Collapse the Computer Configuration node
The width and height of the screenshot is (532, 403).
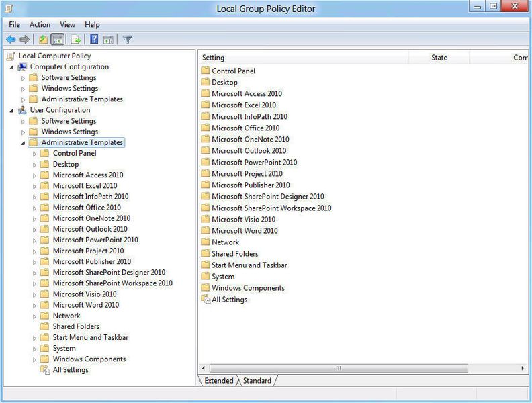(12, 68)
